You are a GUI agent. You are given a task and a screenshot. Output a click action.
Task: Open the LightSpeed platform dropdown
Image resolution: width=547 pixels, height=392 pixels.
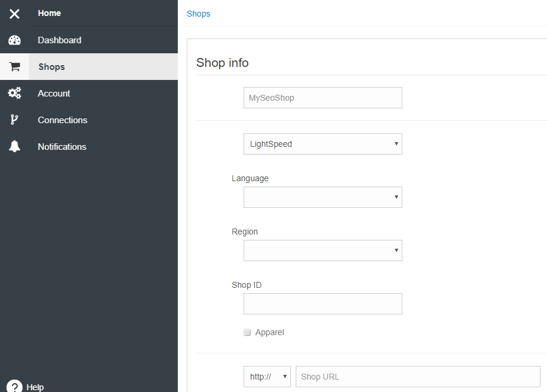click(322, 144)
